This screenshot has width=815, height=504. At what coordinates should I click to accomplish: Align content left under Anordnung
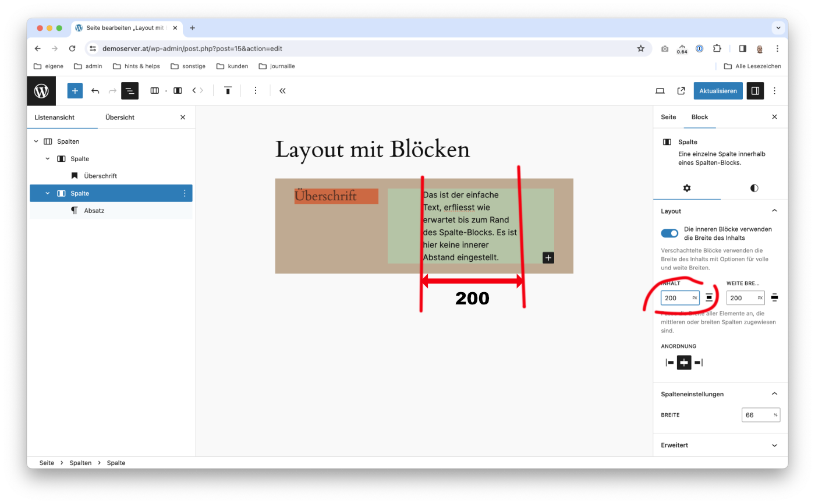point(670,363)
